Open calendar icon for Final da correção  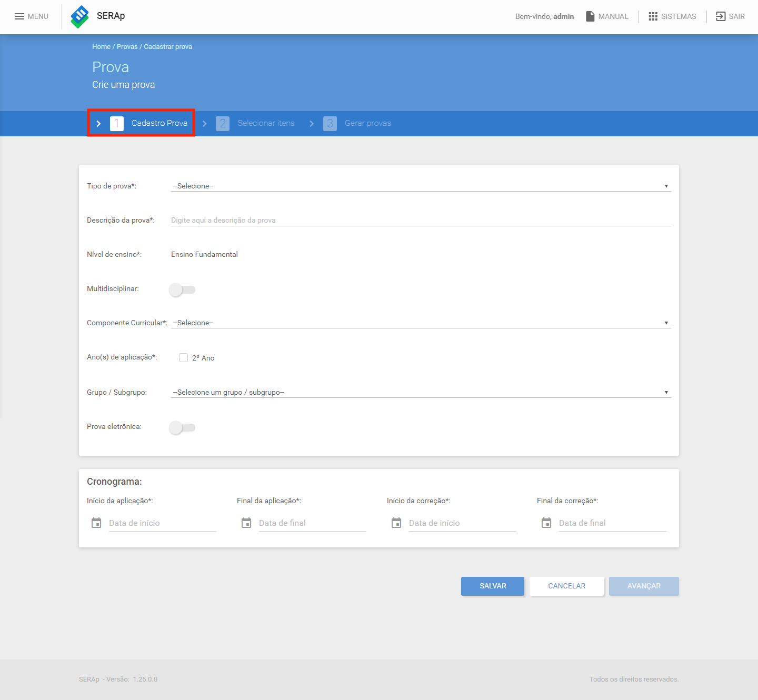point(546,523)
